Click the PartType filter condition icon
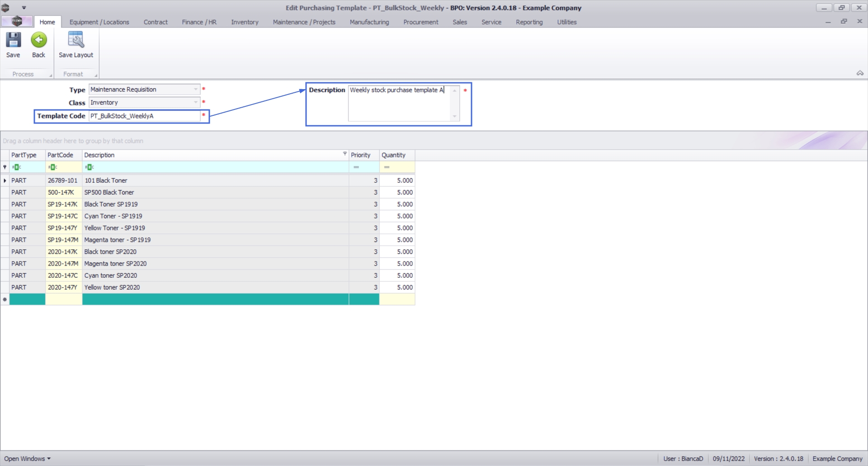 pos(16,167)
